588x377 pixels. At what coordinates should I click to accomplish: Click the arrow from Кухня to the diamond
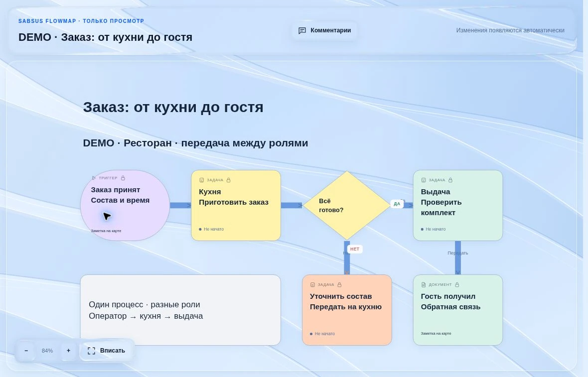[292, 205]
